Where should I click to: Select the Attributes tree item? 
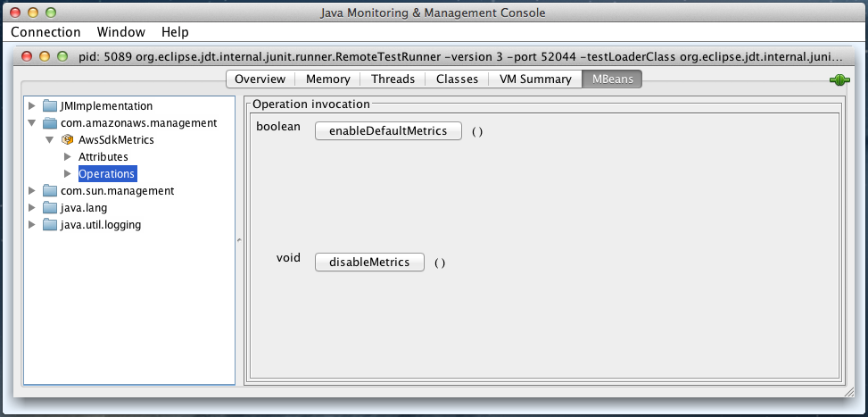pyautogui.click(x=103, y=157)
